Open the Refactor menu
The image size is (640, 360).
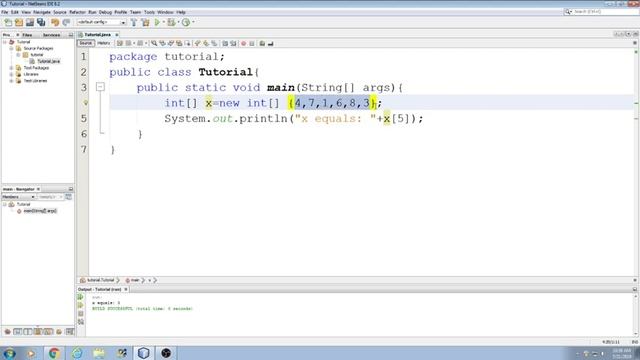click(x=78, y=12)
